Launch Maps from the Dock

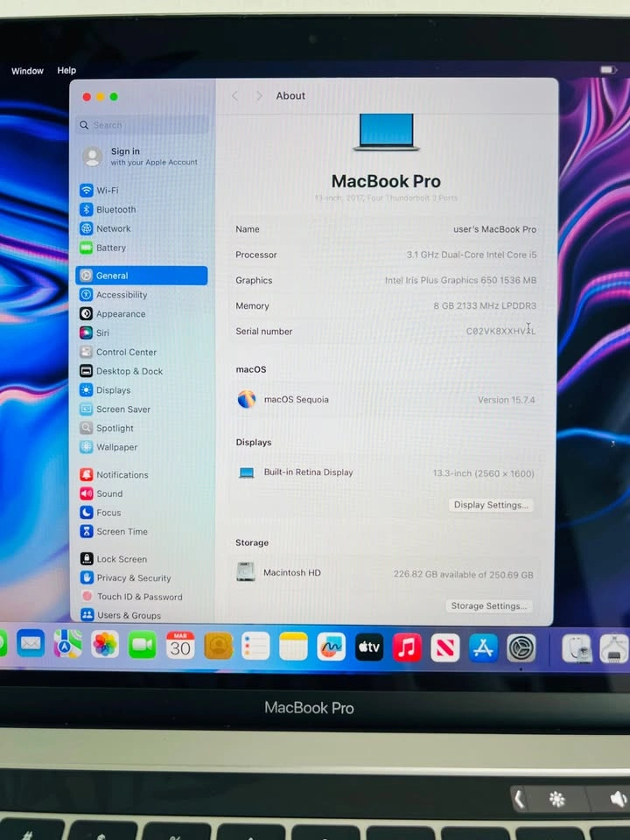coord(68,644)
